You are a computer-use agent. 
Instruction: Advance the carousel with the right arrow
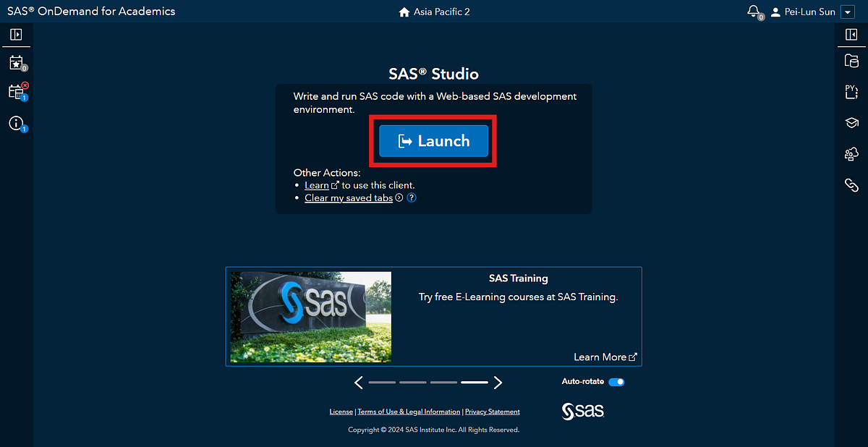(498, 382)
